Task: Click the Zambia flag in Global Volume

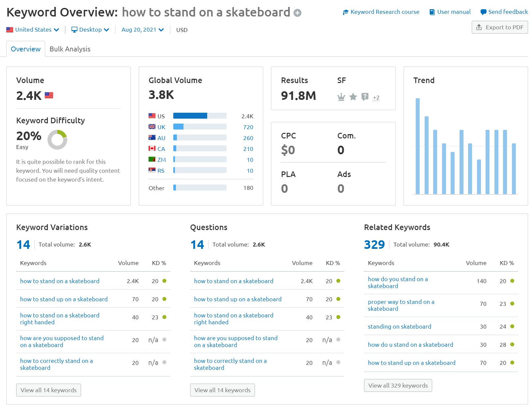Action: pos(152,159)
